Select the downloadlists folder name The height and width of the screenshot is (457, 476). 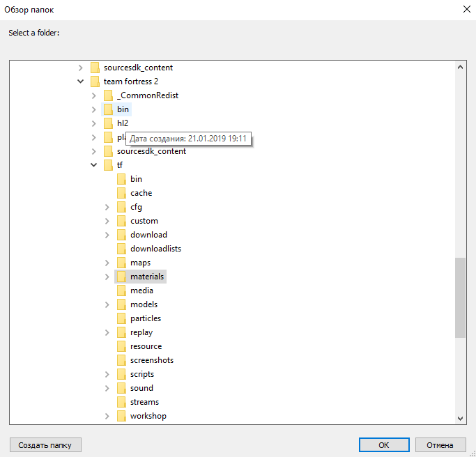(x=155, y=249)
